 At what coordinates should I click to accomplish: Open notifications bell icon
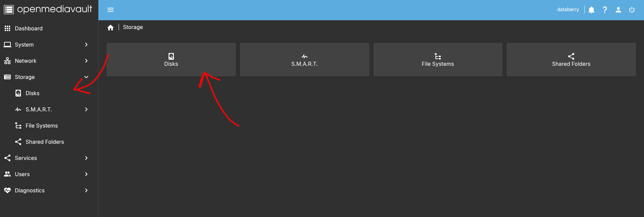click(591, 10)
